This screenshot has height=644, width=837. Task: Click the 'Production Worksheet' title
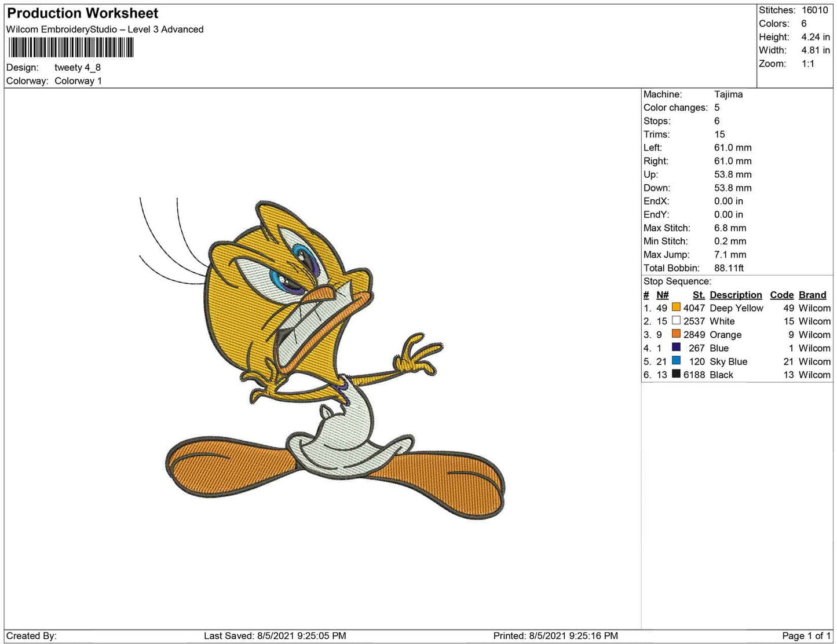pos(82,13)
